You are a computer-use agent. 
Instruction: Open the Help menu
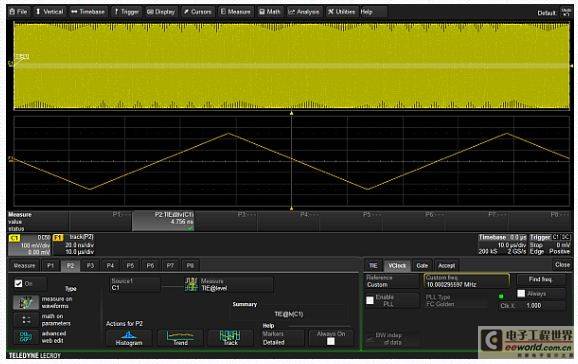point(366,12)
